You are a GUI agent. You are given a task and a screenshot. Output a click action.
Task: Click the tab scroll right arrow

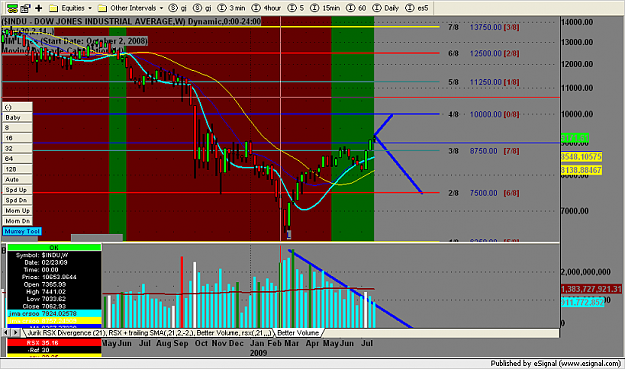[x=16, y=333]
